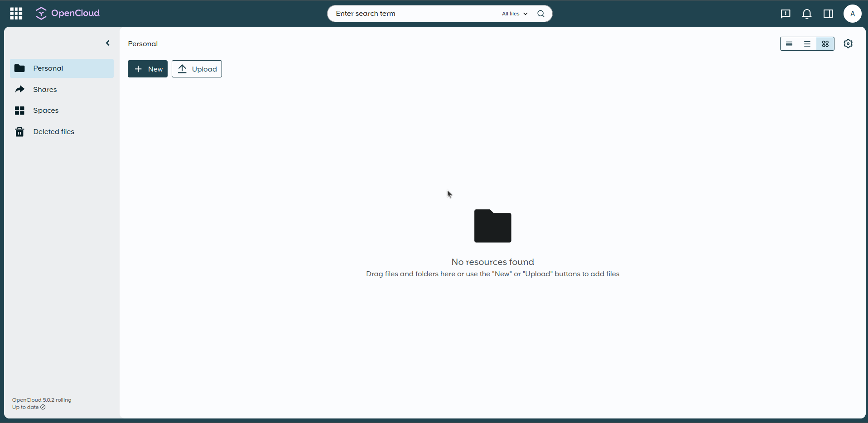Focus the Enter search term field
868x423 pixels.
tap(412, 14)
